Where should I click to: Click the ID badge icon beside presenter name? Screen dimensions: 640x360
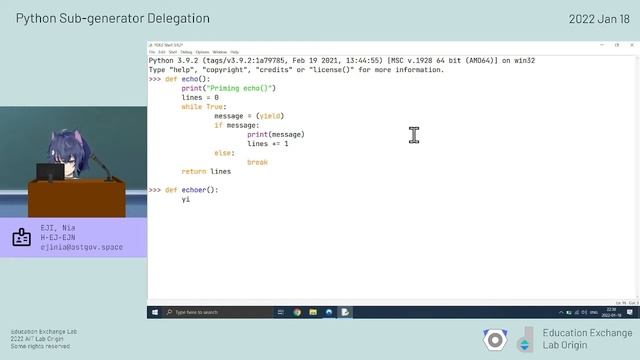(21, 237)
